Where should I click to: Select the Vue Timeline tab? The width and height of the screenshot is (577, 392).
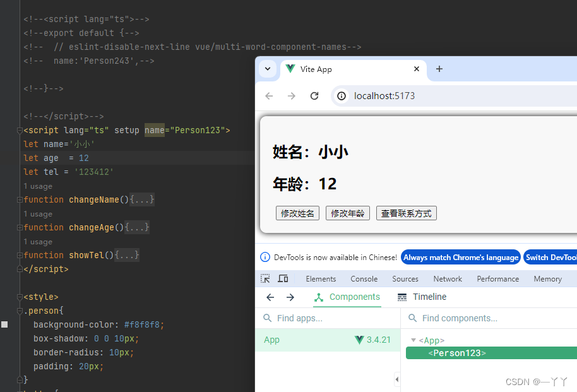click(x=422, y=297)
